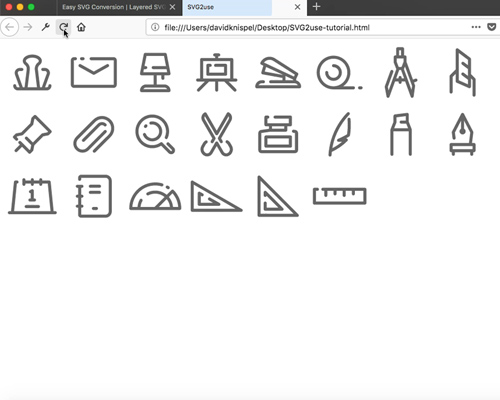Click the straight ruler icon
500x400 pixels.
point(339,196)
